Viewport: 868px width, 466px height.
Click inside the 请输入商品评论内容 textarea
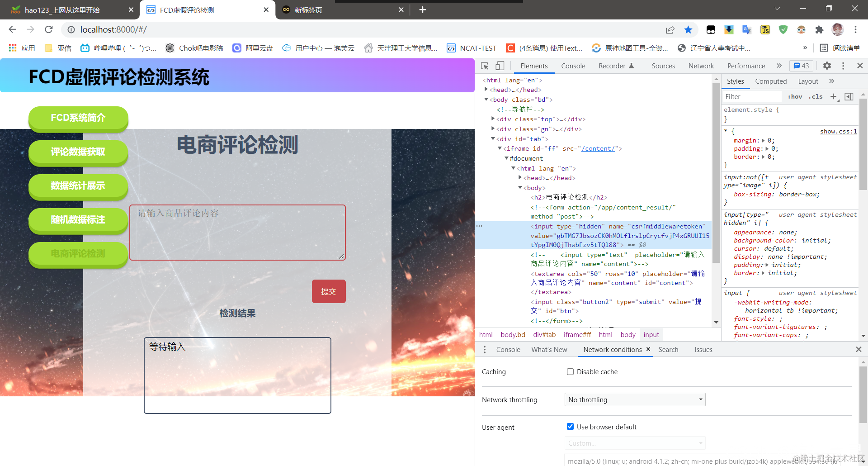[x=237, y=232]
